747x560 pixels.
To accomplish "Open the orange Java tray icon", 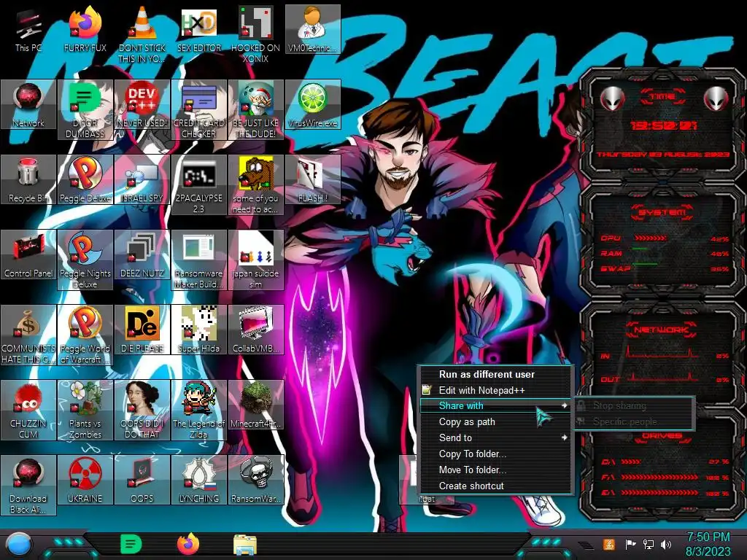I will [609, 544].
